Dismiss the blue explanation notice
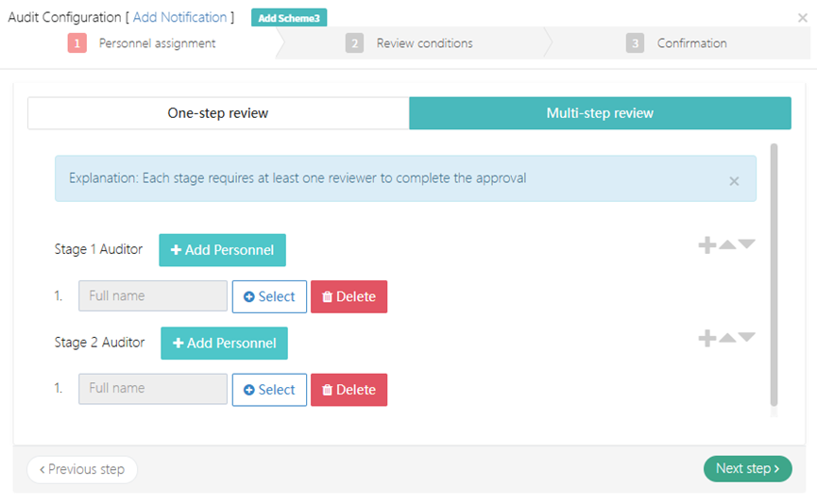 [734, 181]
